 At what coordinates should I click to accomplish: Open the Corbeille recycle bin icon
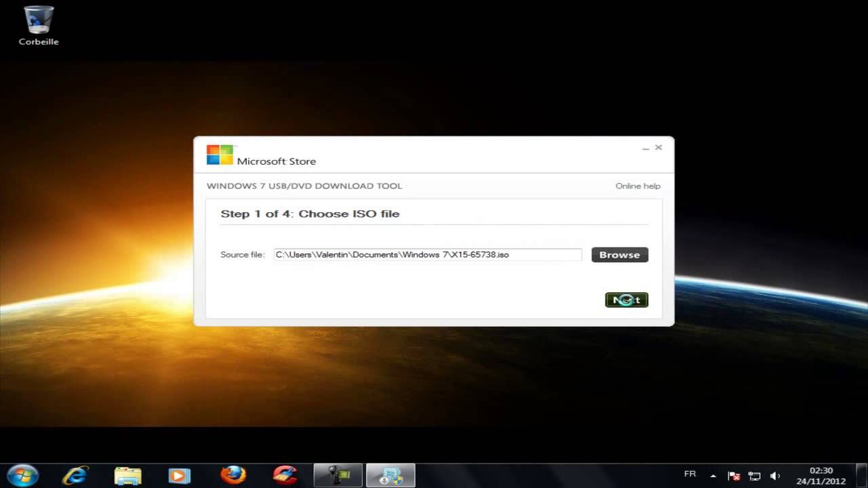(39, 26)
